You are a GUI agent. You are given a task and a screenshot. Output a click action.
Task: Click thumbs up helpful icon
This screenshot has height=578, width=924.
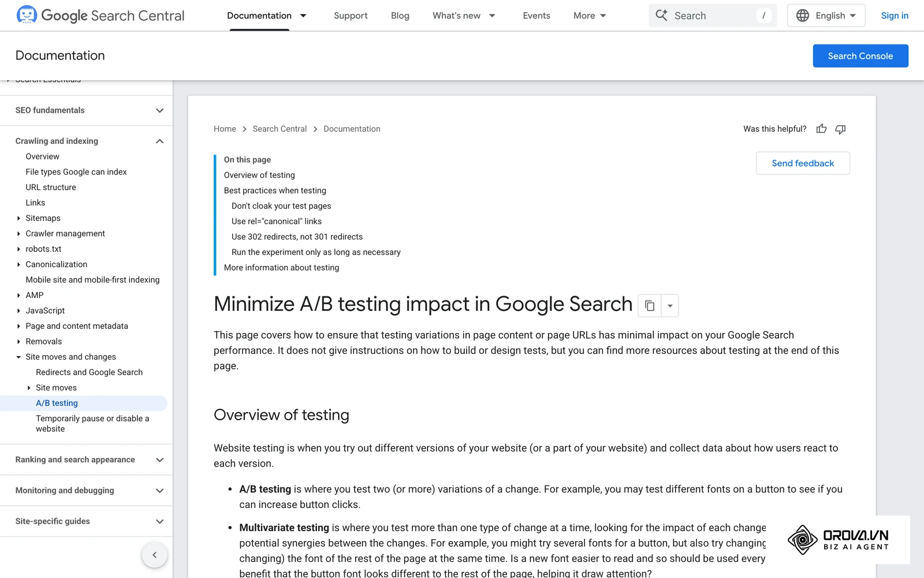click(821, 129)
